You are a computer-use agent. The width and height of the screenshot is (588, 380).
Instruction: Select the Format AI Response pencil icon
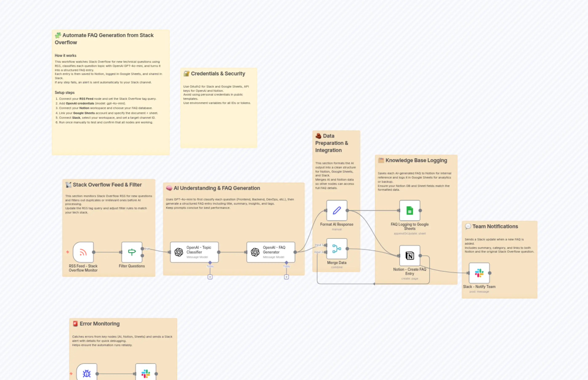(x=337, y=211)
